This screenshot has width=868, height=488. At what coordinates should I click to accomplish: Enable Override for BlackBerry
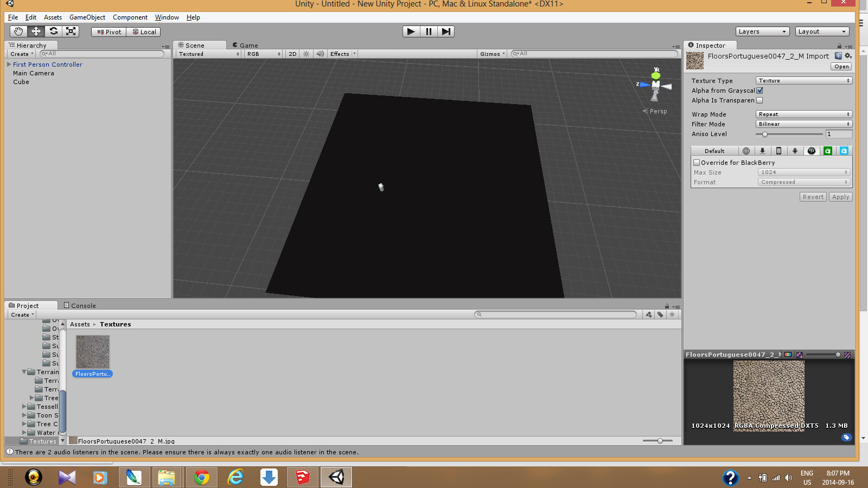(697, 162)
